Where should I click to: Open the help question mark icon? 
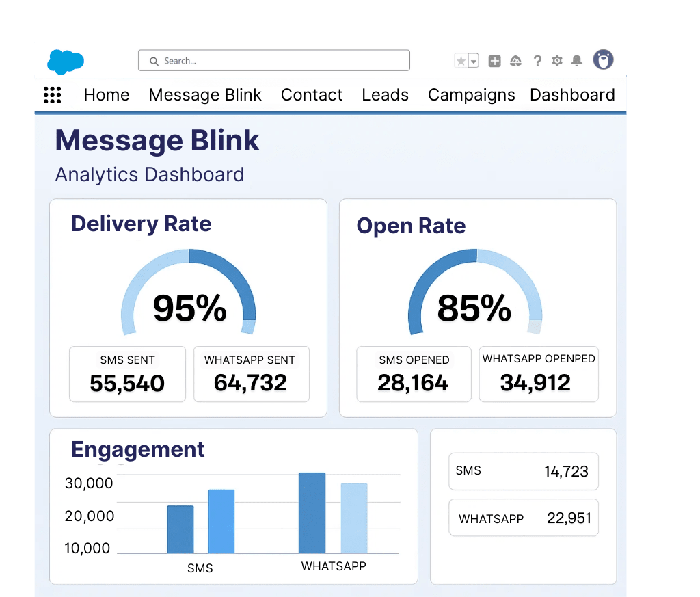537,61
